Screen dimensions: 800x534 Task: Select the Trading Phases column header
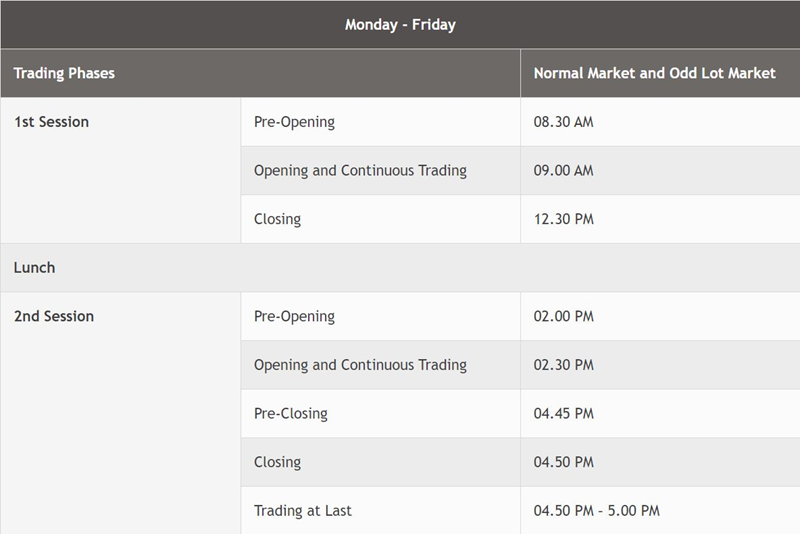(64, 73)
